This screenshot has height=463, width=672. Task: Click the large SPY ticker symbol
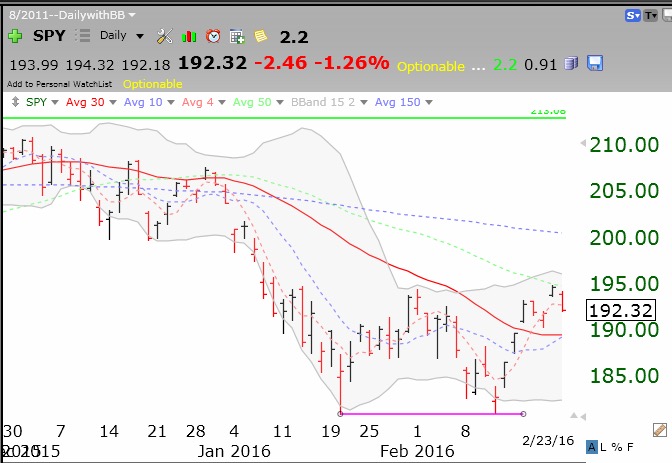point(49,36)
